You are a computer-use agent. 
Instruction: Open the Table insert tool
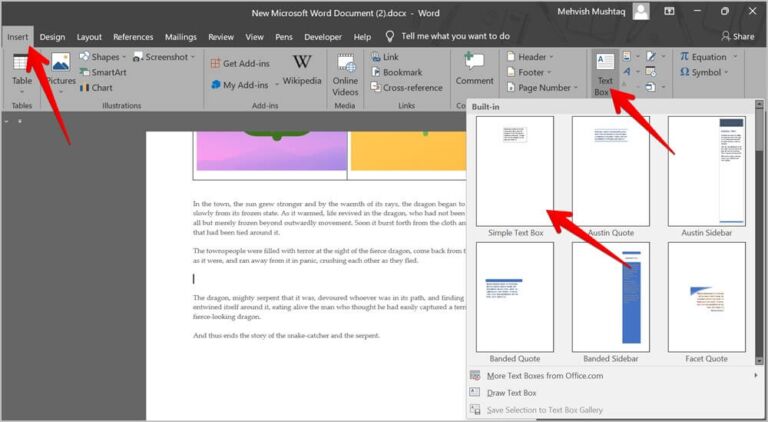pyautogui.click(x=21, y=70)
